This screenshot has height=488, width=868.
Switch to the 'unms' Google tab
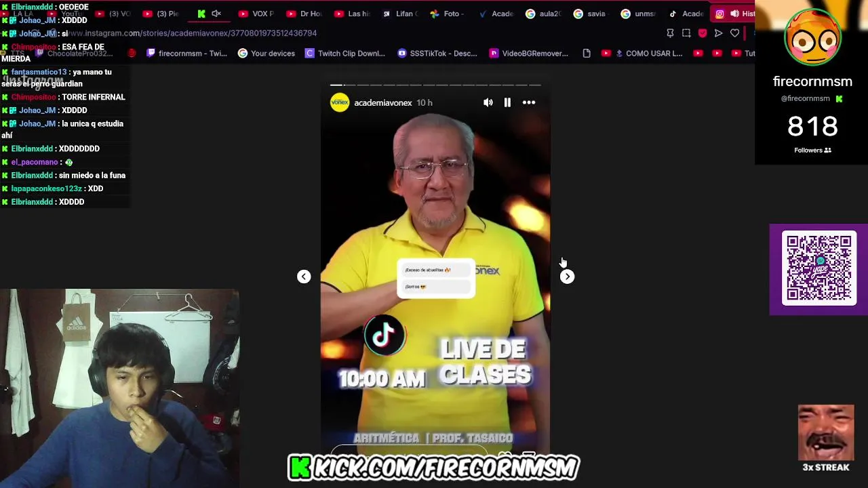click(638, 14)
